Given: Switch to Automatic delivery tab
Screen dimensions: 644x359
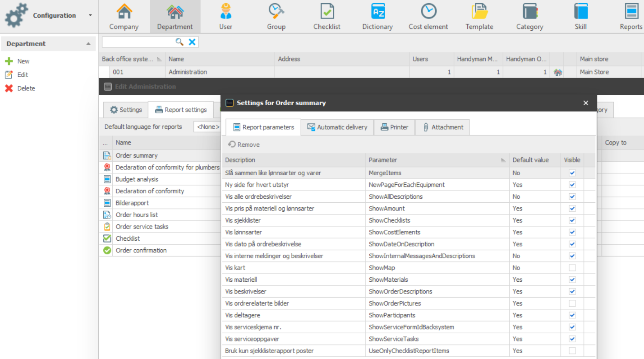Looking at the screenshot, I should [x=337, y=127].
